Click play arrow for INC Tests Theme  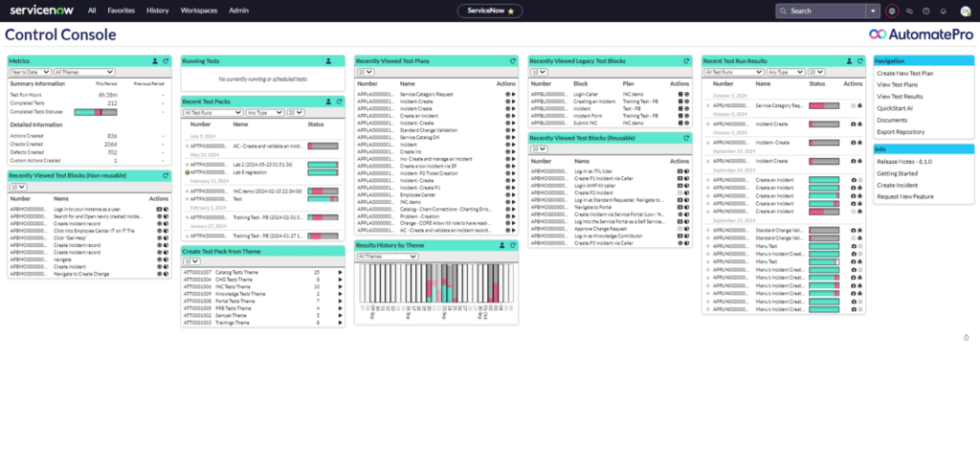(x=340, y=286)
